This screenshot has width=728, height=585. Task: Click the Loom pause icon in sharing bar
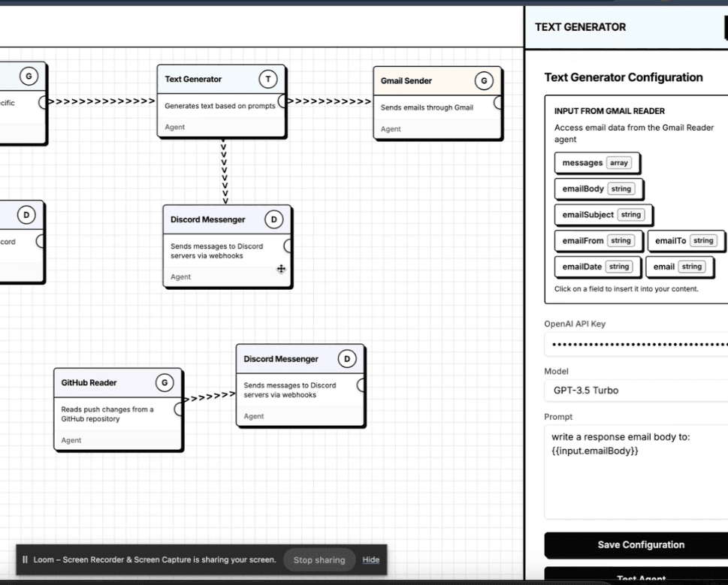coord(25,559)
